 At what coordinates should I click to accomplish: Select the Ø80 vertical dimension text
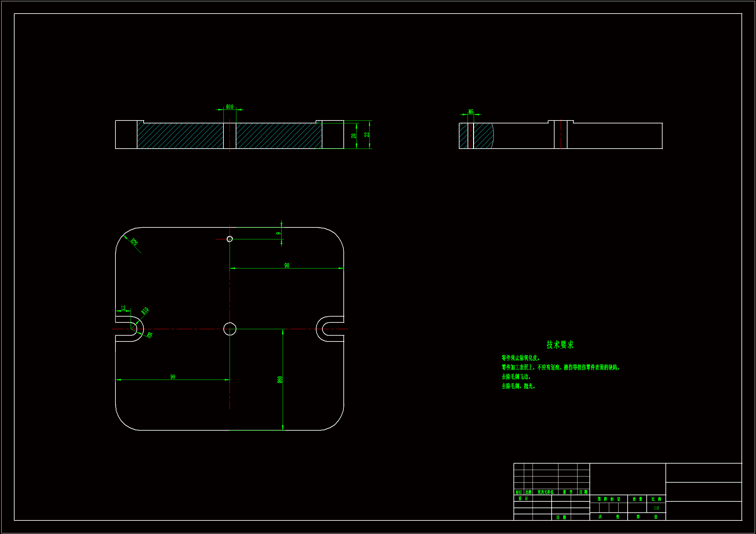[280, 379]
